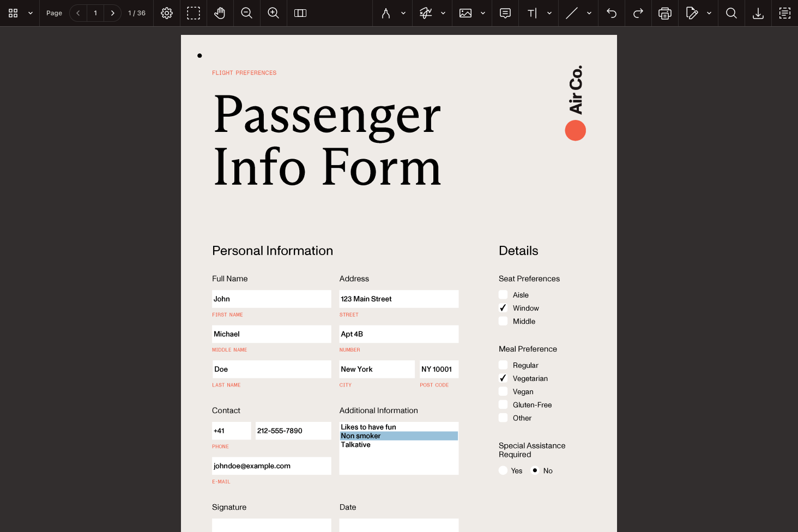Screen dimensions: 798x532
Task: Print the passenger form
Action: tap(664, 13)
